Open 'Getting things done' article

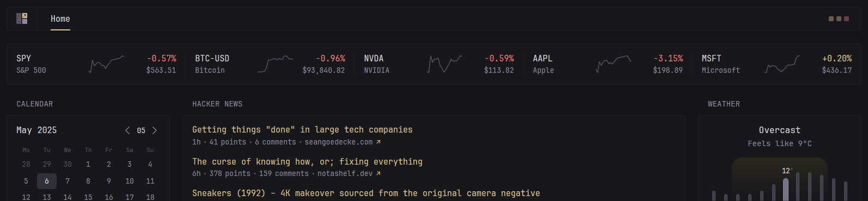[x=302, y=130]
